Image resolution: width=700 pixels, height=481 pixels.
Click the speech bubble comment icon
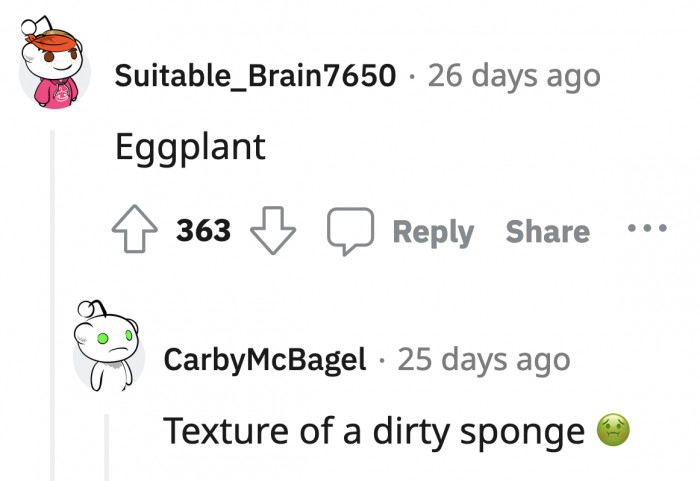point(350,231)
